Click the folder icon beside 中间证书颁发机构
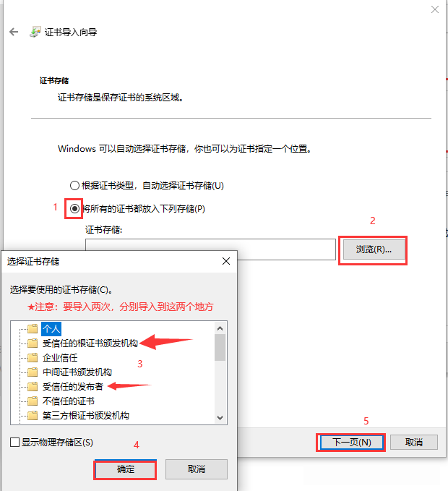The height and width of the screenshot is (491, 448). click(x=33, y=372)
